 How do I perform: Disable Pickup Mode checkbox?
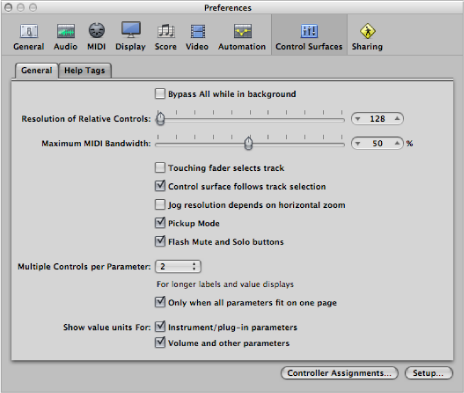160,223
